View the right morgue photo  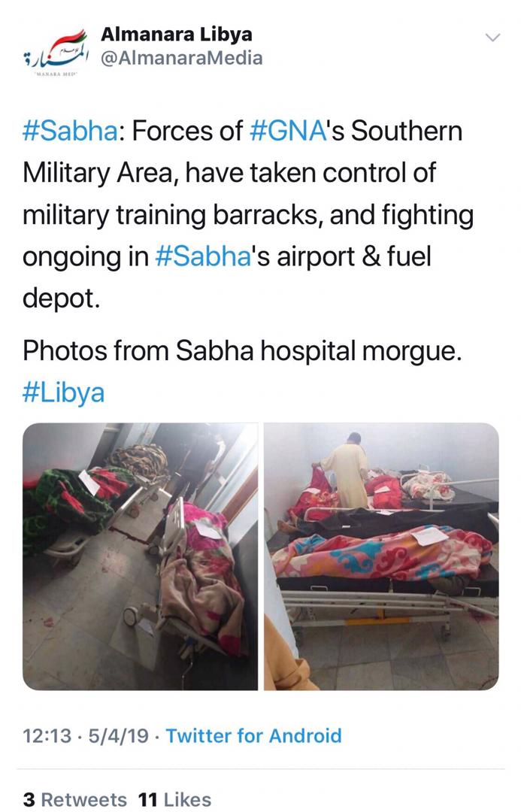point(382,556)
